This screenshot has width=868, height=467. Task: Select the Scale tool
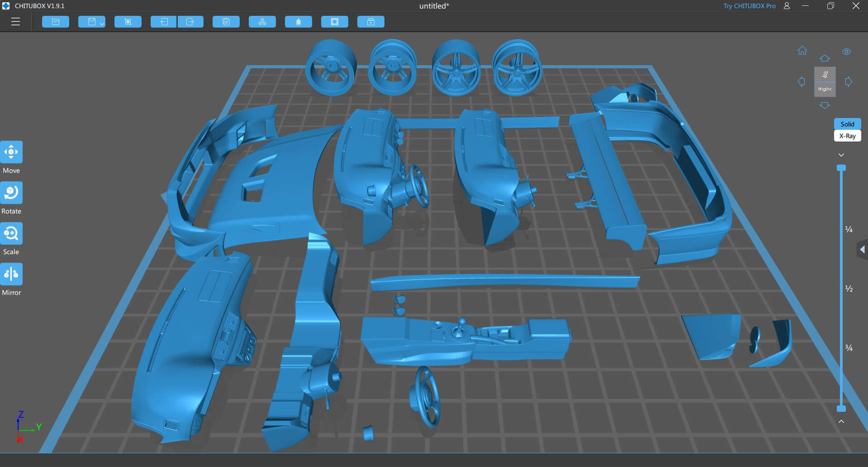(11, 234)
